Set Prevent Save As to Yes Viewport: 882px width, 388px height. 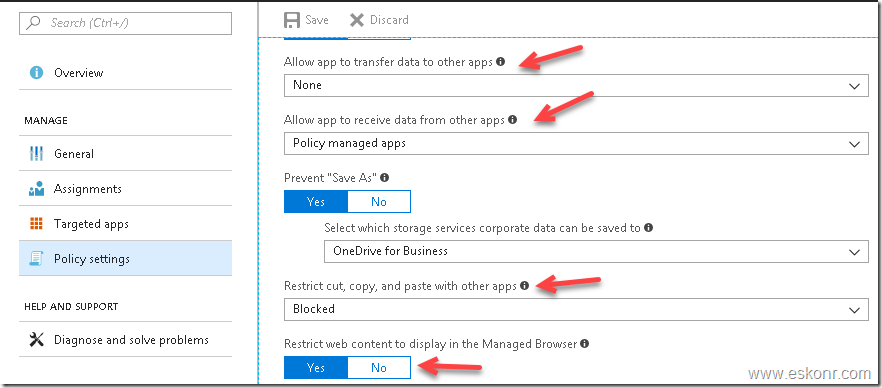point(316,201)
